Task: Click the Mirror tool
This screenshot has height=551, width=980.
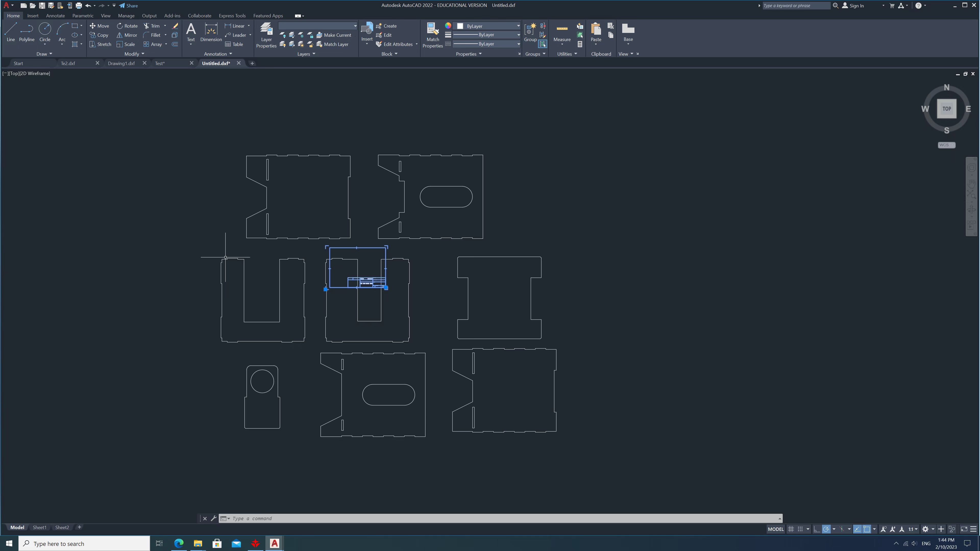Action: (x=127, y=35)
